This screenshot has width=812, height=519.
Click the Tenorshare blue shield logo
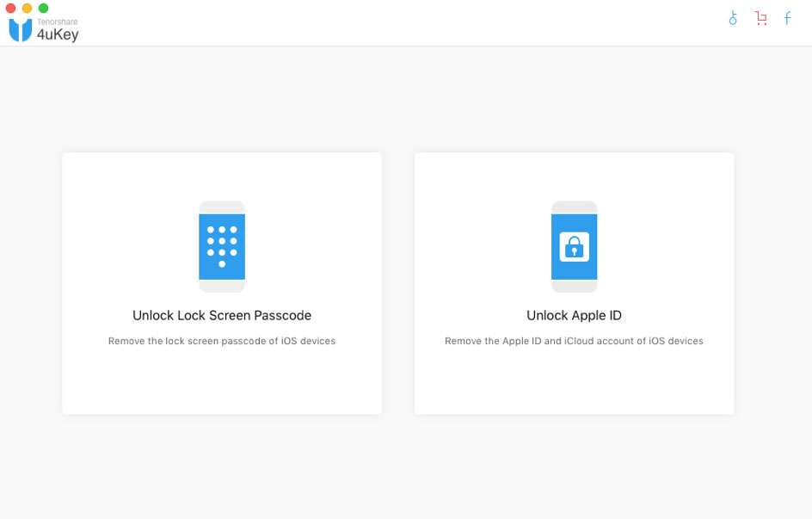(x=21, y=30)
